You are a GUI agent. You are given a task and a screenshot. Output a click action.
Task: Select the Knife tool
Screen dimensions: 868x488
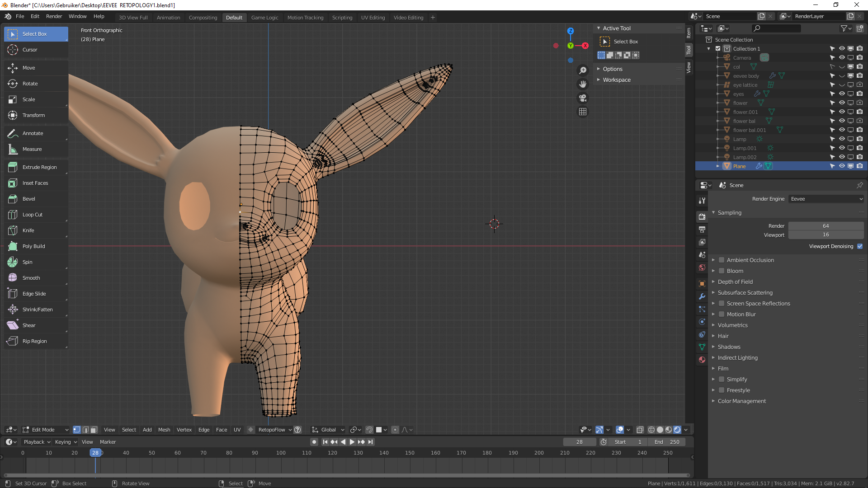tap(28, 230)
